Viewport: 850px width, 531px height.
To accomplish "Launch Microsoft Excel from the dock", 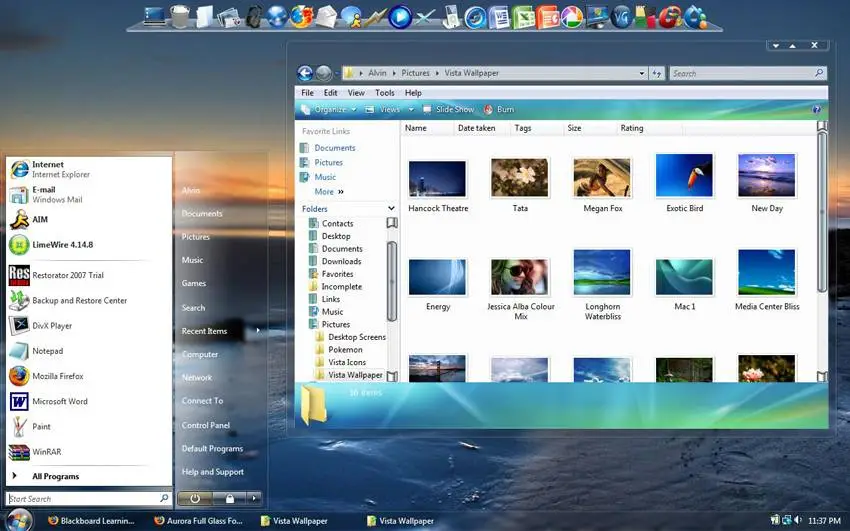I will click(523, 17).
